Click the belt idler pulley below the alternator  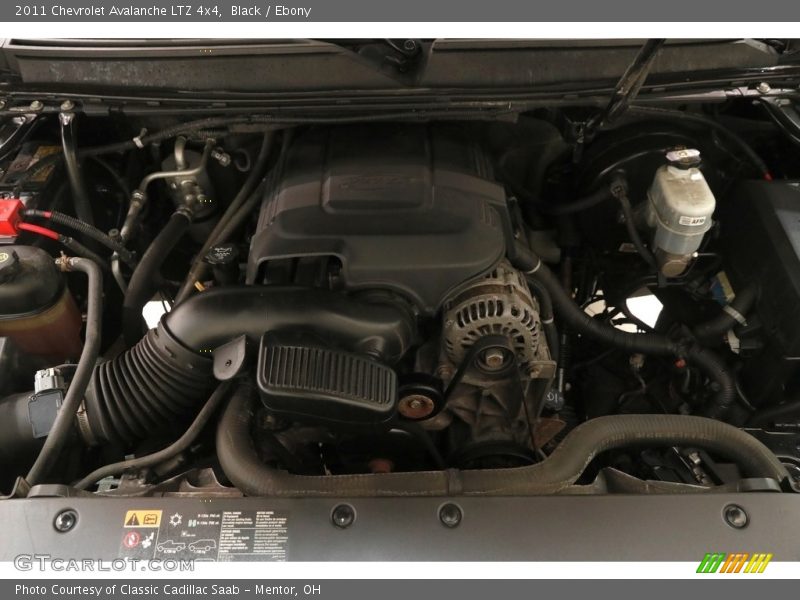[416, 404]
